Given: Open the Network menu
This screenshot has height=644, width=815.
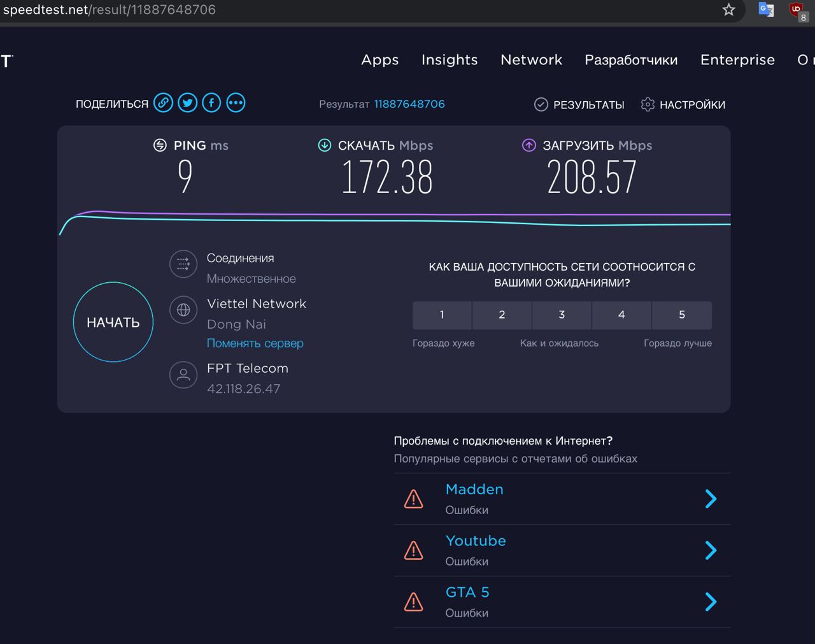Looking at the screenshot, I should (x=532, y=60).
